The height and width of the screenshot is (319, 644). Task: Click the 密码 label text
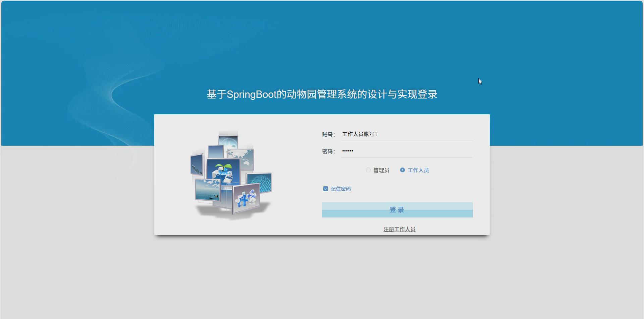(x=328, y=151)
